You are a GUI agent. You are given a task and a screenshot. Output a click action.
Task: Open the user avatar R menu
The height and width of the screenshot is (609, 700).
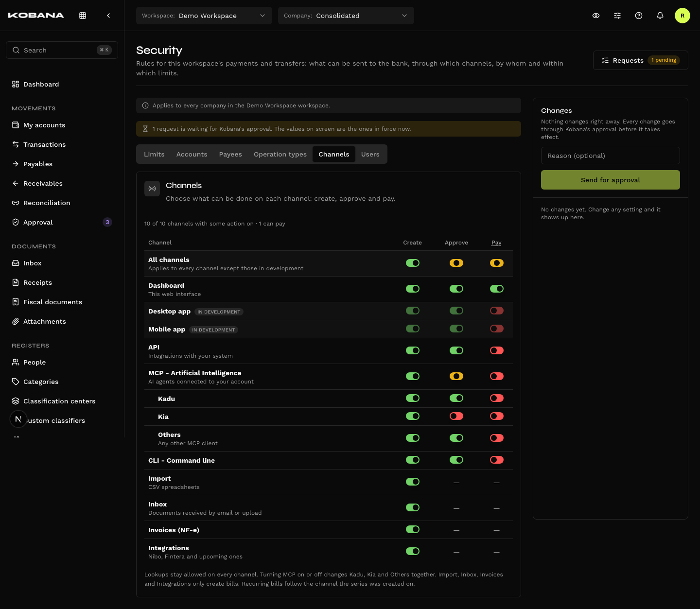(x=682, y=16)
